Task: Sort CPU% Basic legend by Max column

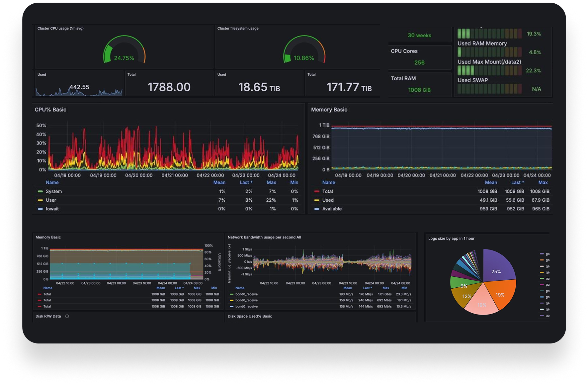Action: pos(271,182)
